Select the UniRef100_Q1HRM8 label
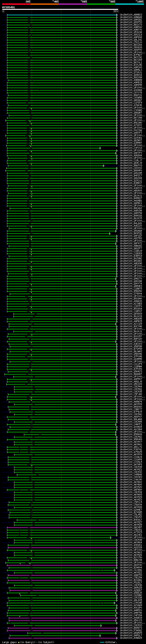Screen dimensions: 146x644 131,359
